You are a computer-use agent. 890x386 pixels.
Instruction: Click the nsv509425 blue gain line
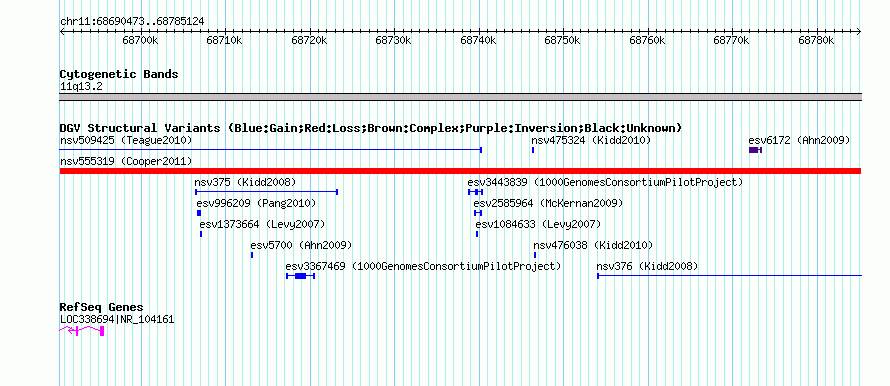[271, 150]
